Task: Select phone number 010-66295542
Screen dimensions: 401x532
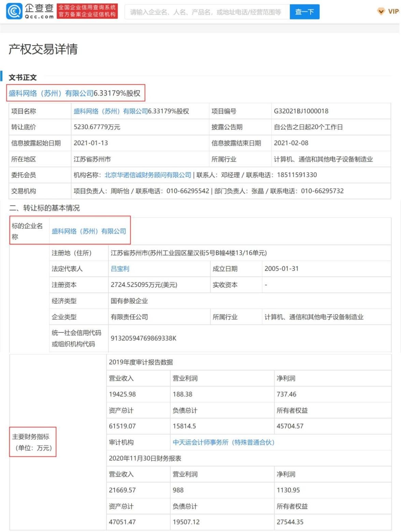Action: pyautogui.click(x=188, y=191)
